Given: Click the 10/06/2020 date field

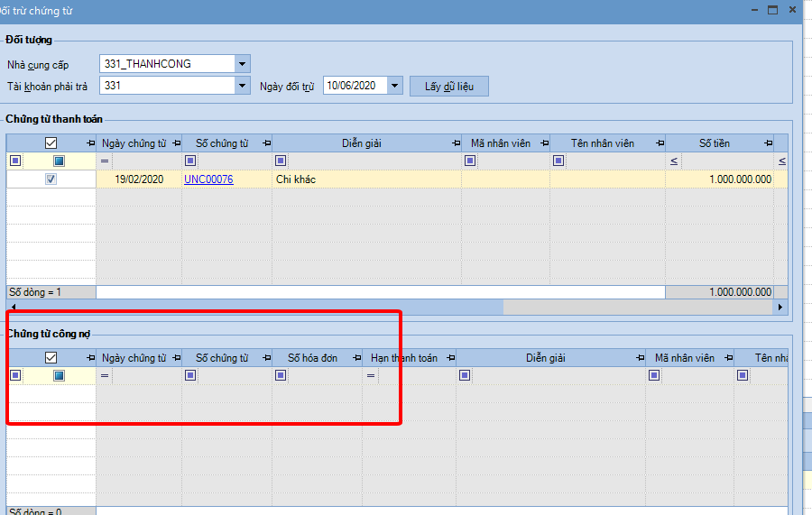Looking at the screenshot, I should pos(355,86).
